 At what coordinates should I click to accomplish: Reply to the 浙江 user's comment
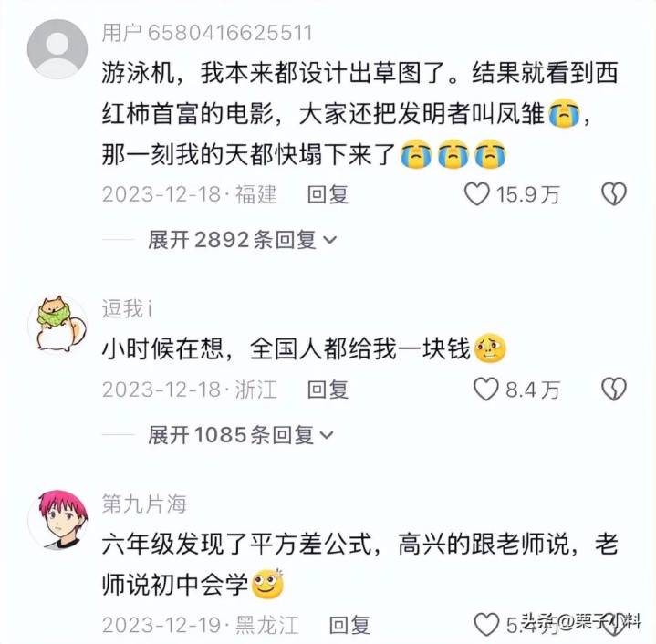tap(328, 390)
